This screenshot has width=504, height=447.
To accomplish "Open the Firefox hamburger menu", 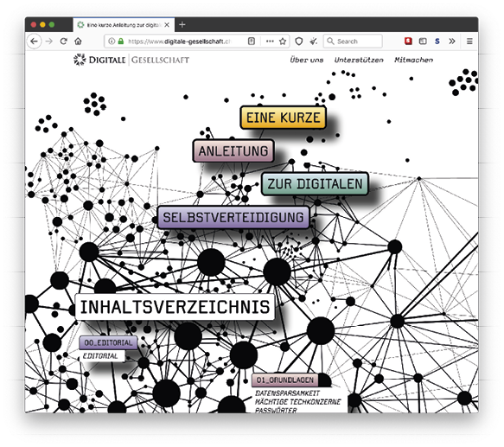I will [469, 42].
